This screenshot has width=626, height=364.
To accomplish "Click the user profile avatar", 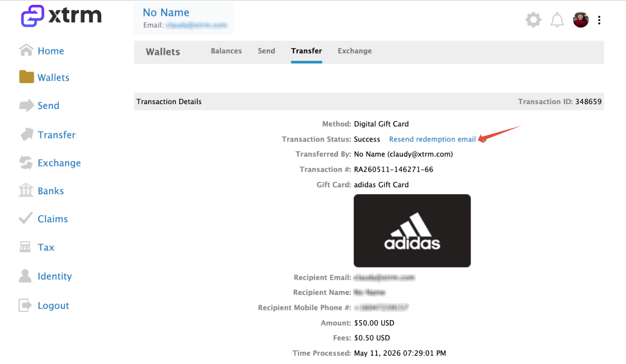I will coord(581,20).
